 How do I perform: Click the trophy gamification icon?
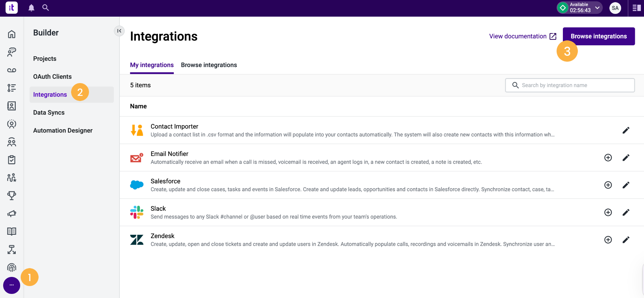point(12,195)
